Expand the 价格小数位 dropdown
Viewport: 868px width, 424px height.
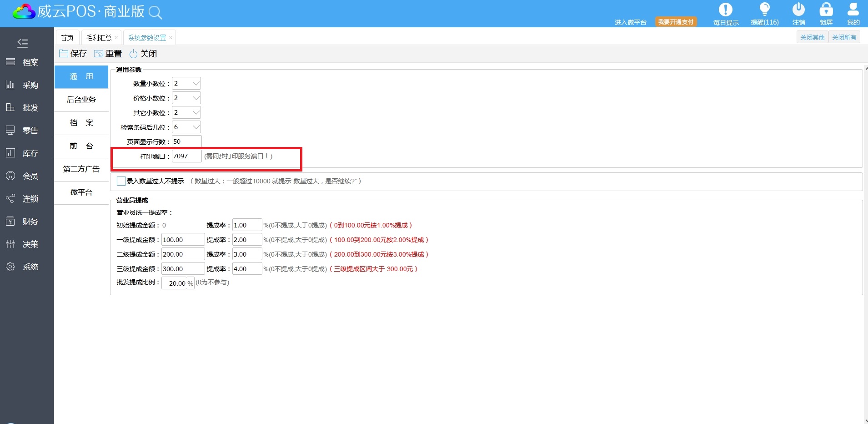pos(196,98)
